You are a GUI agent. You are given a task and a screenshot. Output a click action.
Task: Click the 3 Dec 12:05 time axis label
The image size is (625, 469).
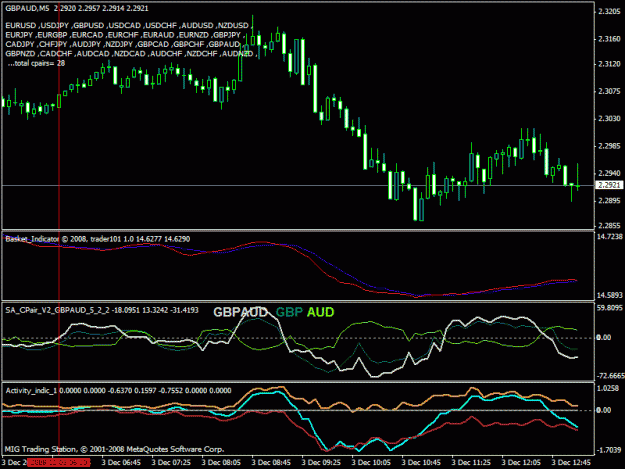[x=521, y=462]
